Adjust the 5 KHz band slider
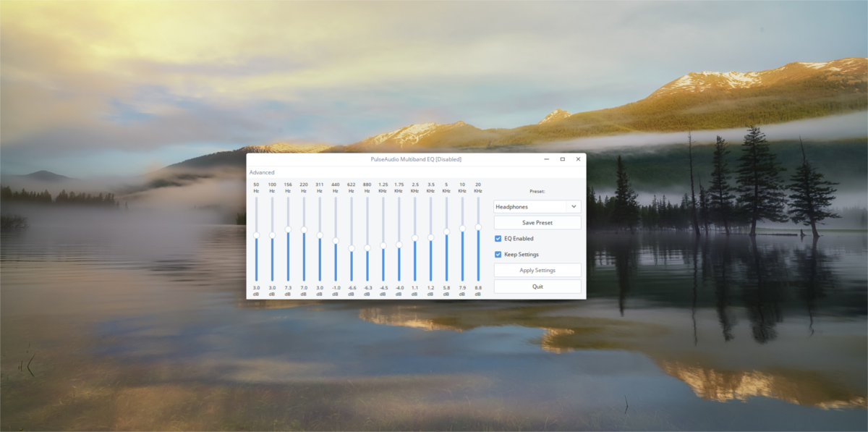The image size is (868, 432). pos(446,232)
